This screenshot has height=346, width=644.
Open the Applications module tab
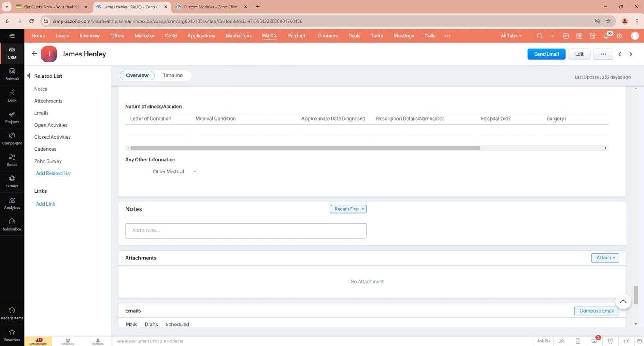tap(201, 36)
